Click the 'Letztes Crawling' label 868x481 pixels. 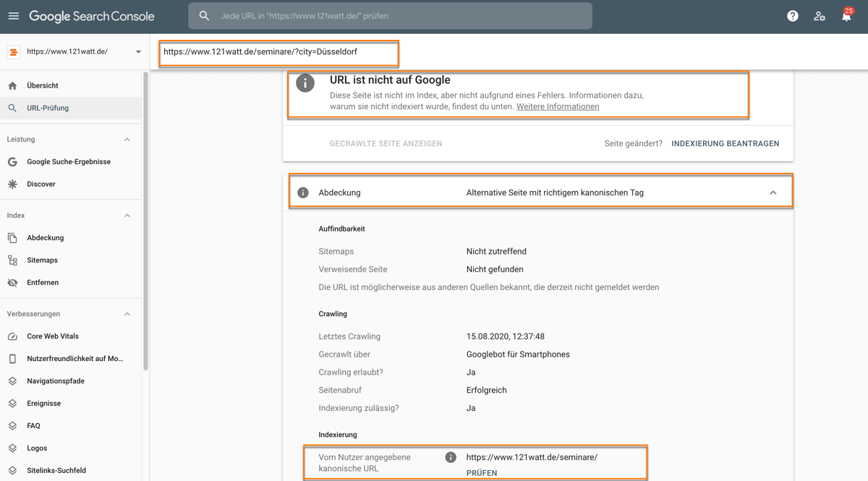pos(349,336)
